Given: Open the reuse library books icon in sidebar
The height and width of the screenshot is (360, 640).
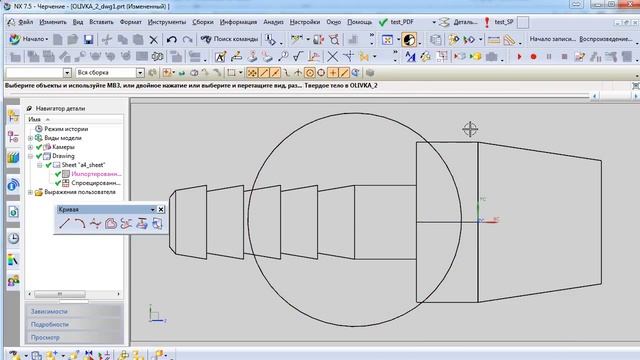Looking at the screenshot, I should coord(13,158).
